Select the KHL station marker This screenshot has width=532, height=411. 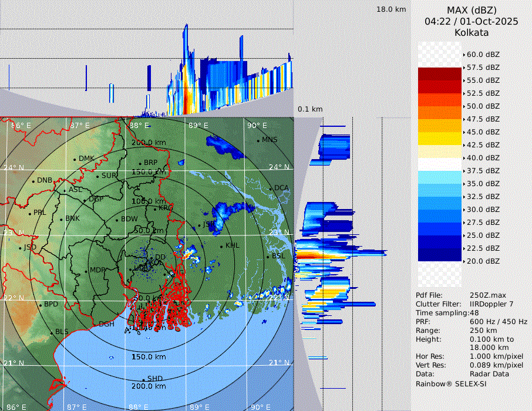[222, 246]
